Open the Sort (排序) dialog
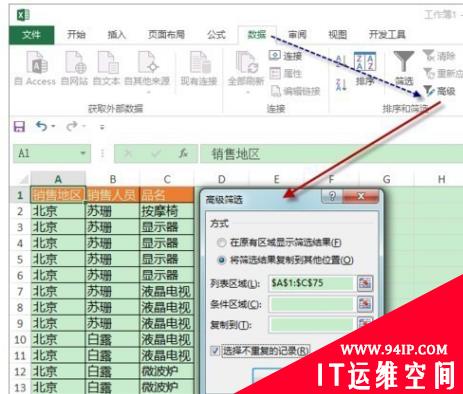 365,68
